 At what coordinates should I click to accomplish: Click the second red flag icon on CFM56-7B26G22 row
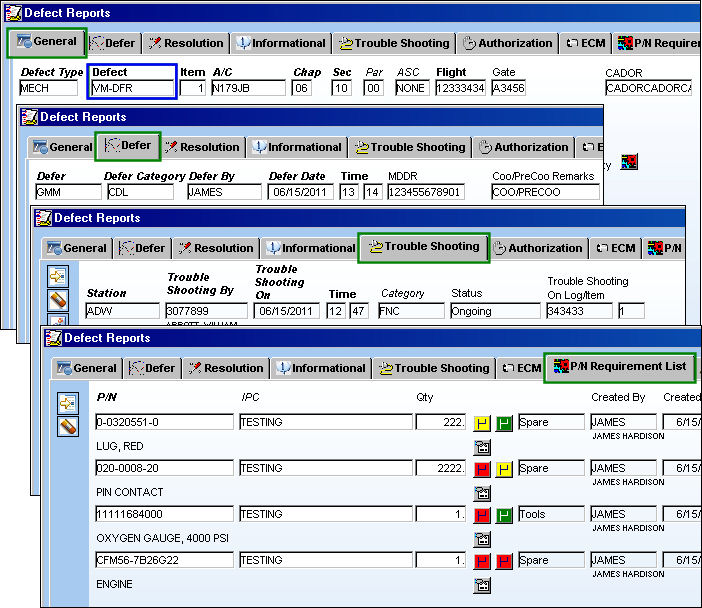point(504,561)
